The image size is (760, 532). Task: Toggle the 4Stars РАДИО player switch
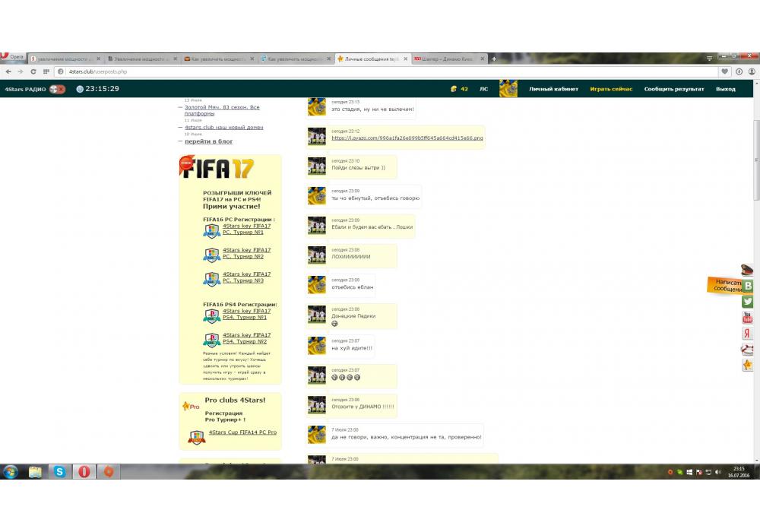(58, 89)
